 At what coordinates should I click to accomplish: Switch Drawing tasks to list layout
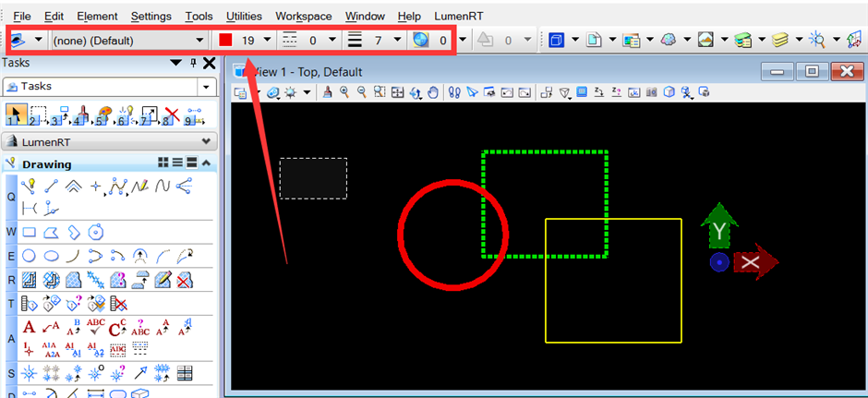click(x=177, y=163)
